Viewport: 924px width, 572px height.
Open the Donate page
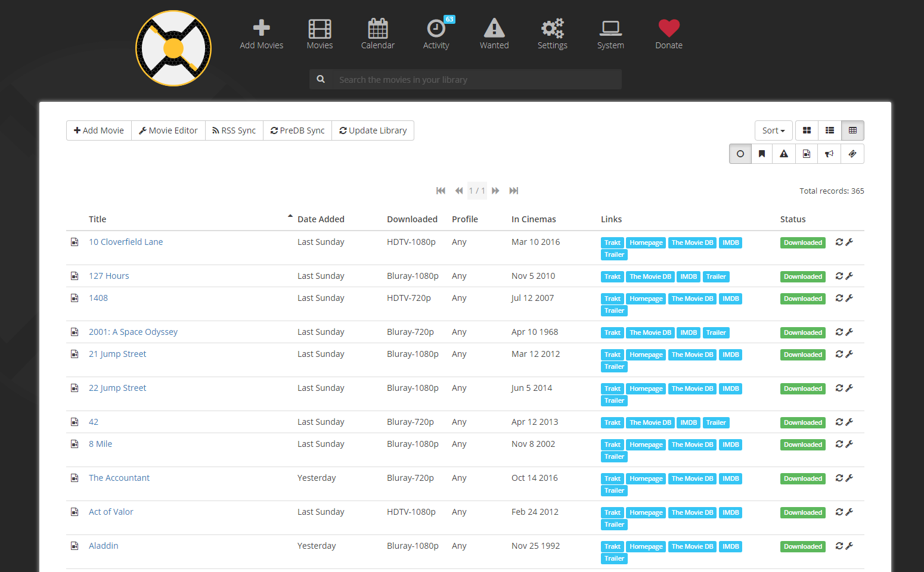pyautogui.click(x=668, y=34)
